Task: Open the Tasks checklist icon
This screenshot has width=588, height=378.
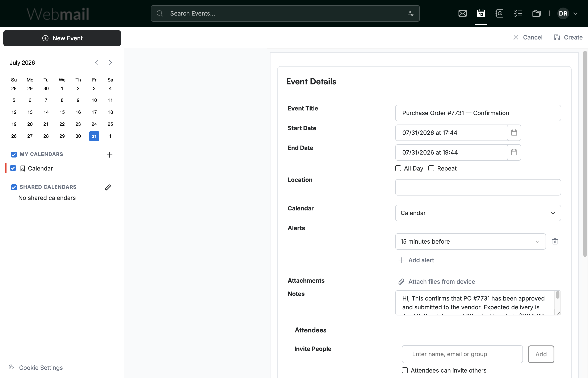Action: (x=518, y=13)
